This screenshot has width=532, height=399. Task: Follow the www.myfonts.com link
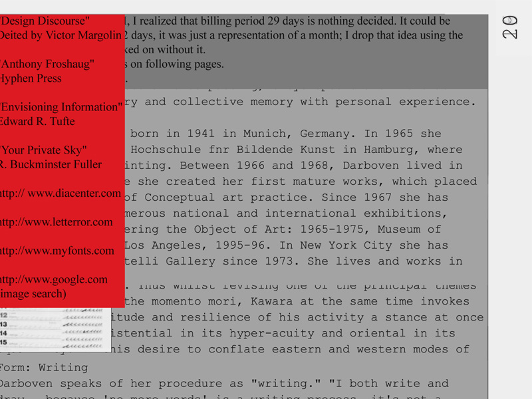(57, 251)
